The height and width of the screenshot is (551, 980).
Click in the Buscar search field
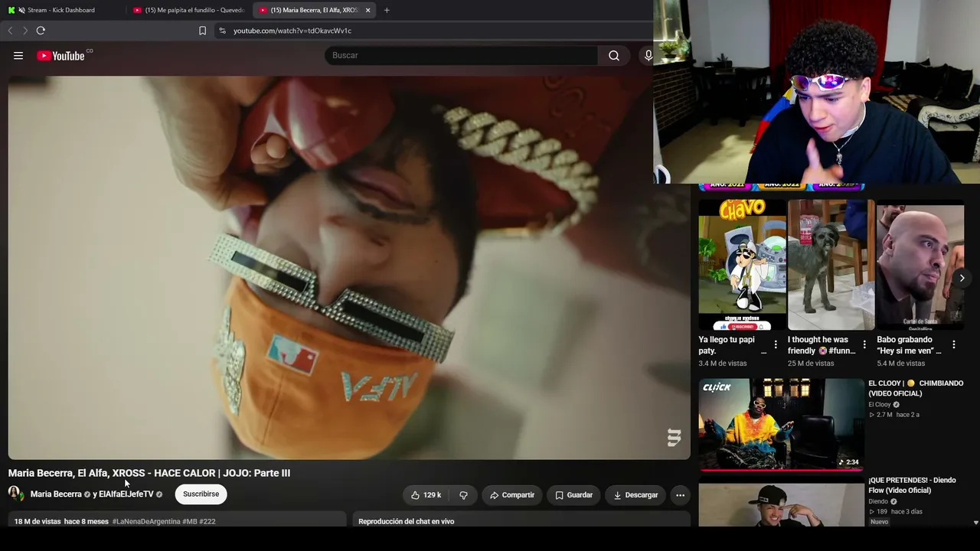click(x=462, y=55)
